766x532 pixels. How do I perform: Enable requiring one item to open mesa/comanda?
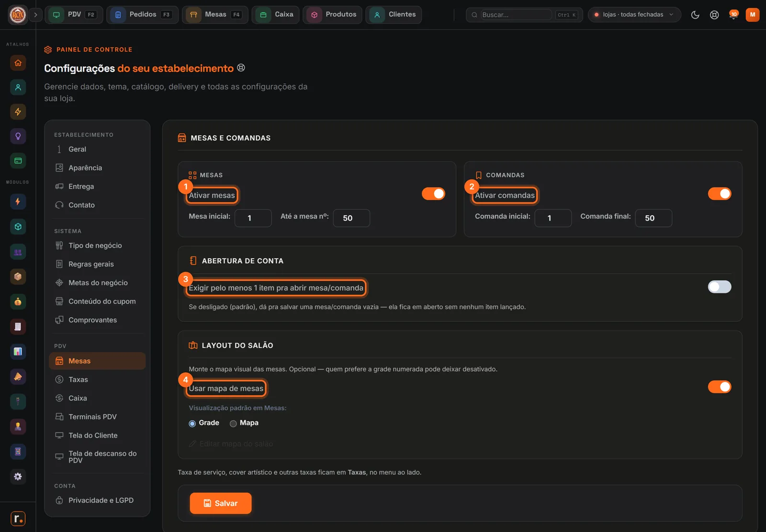[x=720, y=287]
